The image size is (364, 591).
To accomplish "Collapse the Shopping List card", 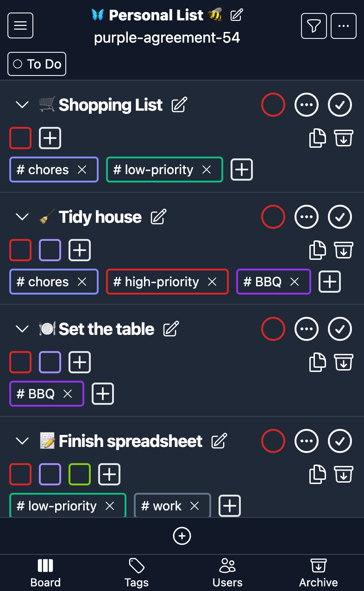I will tap(22, 105).
